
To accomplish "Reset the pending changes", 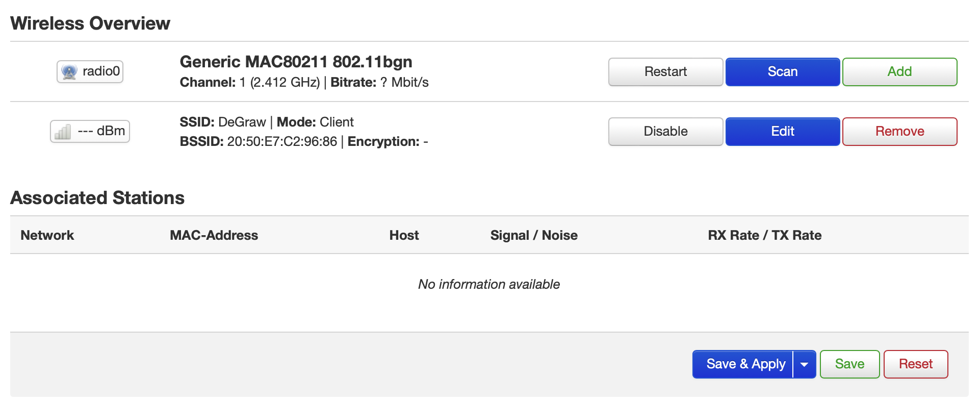I will [x=915, y=364].
